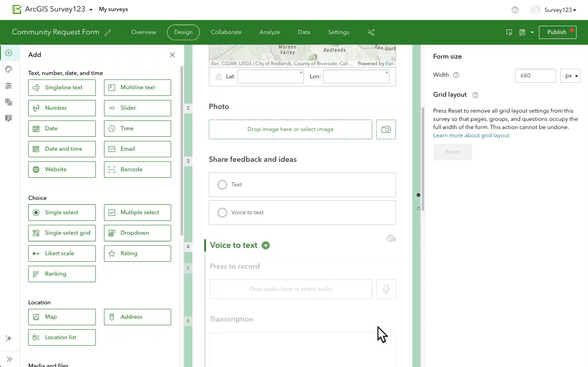Open the Options panel in the sidebar

(x=9, y=86)
